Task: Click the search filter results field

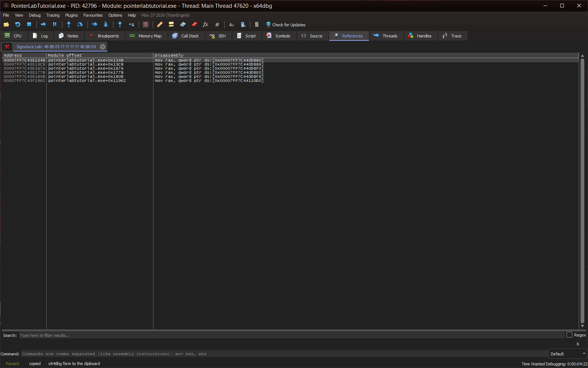Action: click(x=292, y=335)
